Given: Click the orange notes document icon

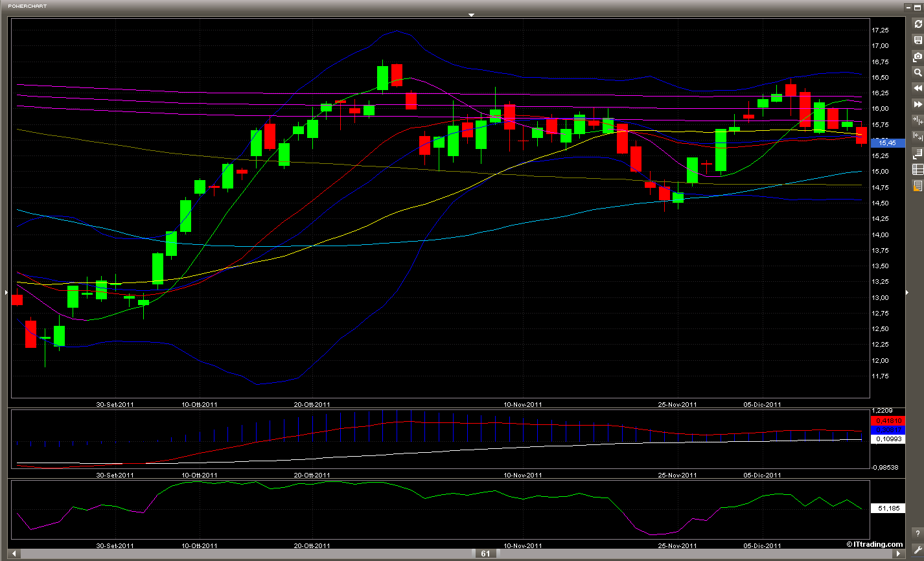Looking at the screenshot, I should (918, 186).
